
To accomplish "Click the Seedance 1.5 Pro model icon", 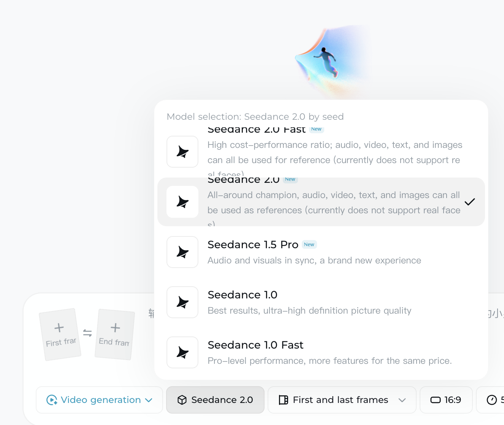I will [182, 252].
